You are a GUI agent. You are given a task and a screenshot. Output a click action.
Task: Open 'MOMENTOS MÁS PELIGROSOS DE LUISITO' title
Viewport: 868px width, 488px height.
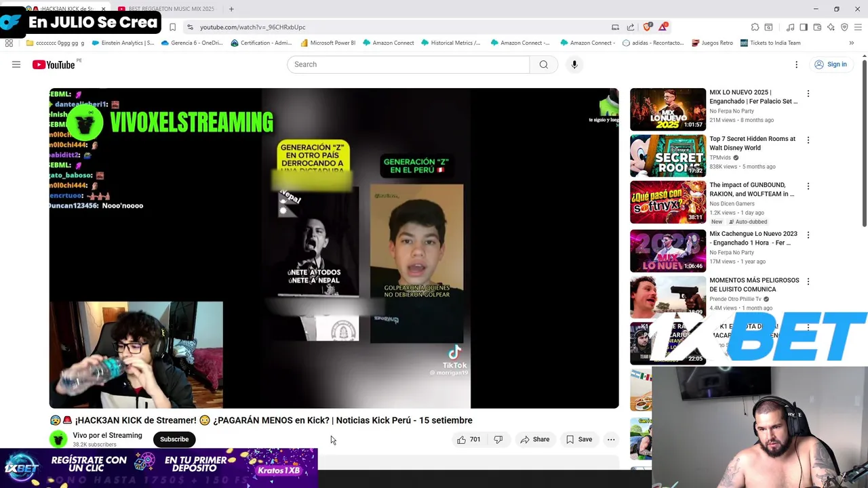(754, 285)
